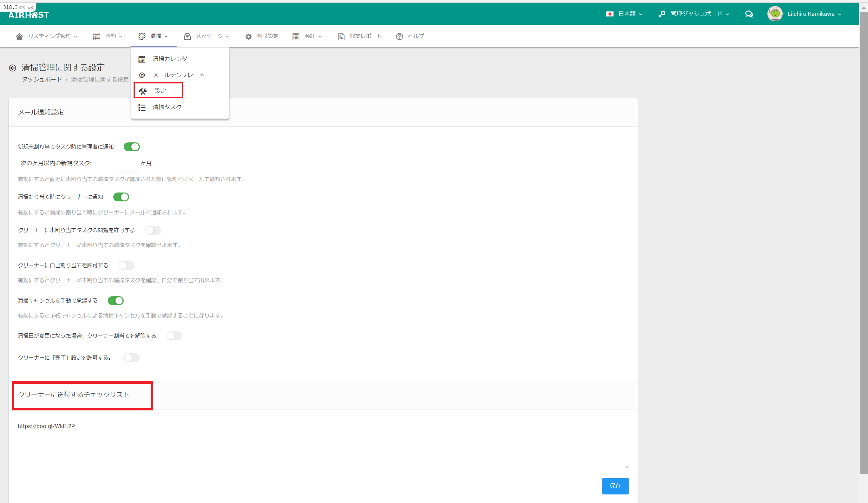Click the ダッシュボード breadcrumb link

click(42, 80)
